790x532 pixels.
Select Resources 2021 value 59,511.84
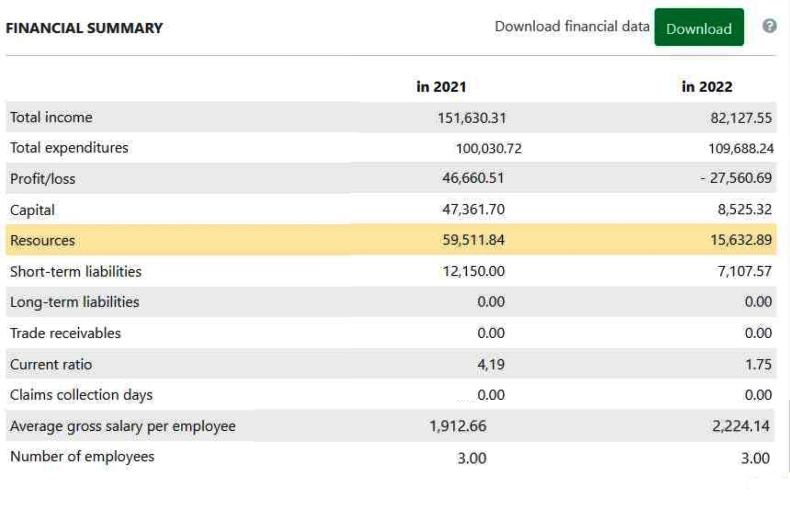pos(473,240)
